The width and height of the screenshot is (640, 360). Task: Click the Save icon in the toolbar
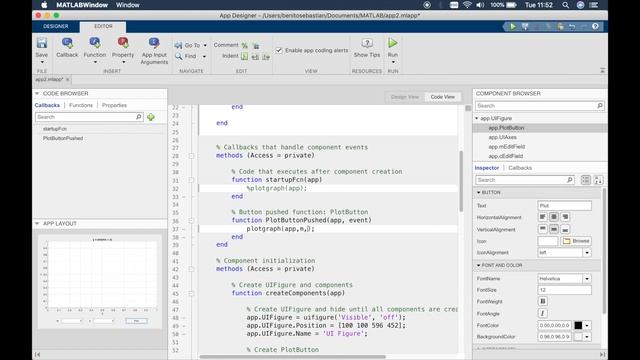click(42, 43)
